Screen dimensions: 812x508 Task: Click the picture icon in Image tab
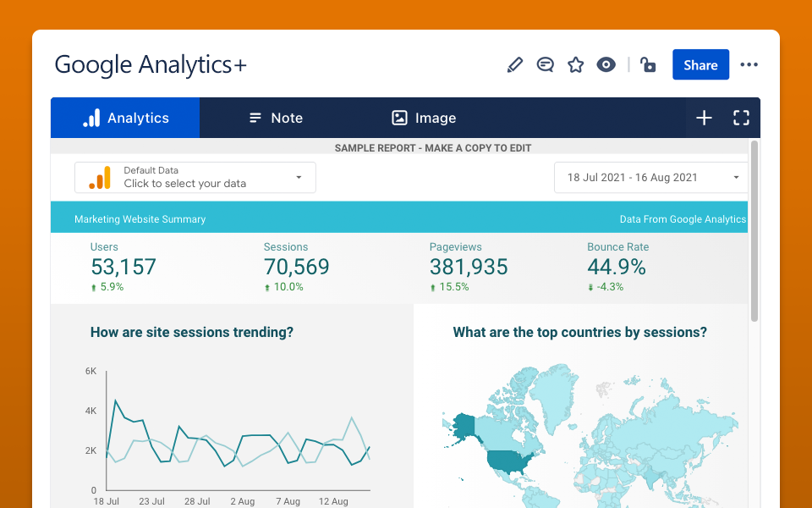pos(399,118)
